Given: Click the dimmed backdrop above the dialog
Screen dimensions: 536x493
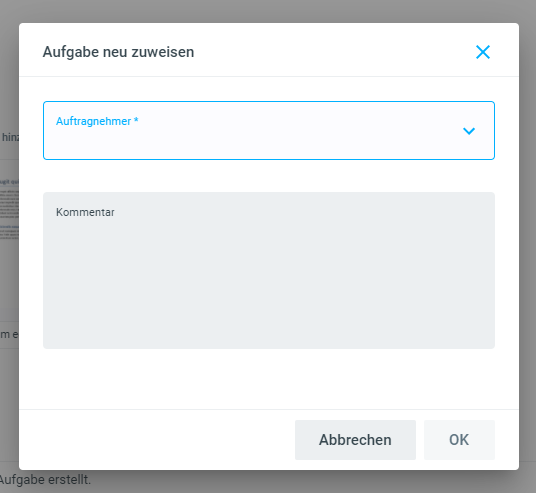Looking at the screenshot, I should (268, 11).
